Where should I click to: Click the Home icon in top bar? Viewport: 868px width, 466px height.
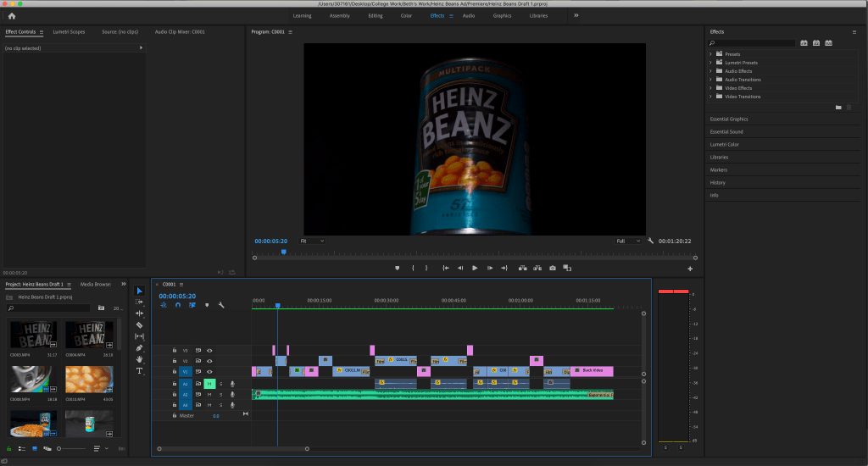tap(12, 15)
